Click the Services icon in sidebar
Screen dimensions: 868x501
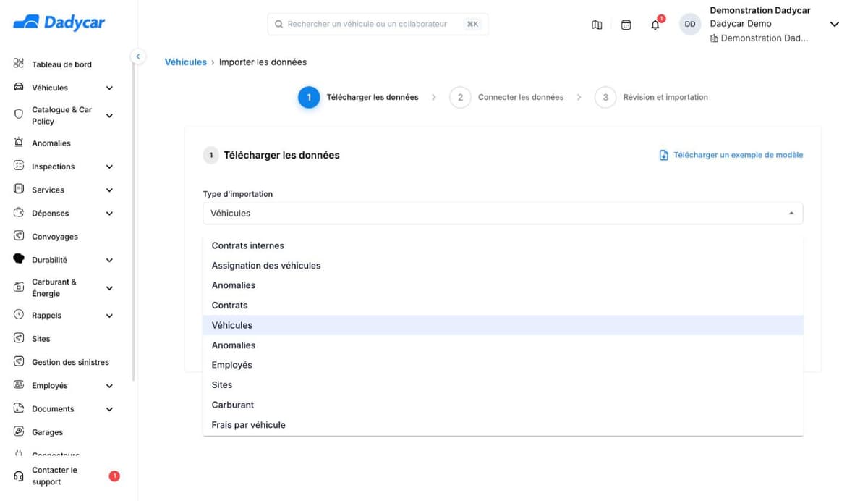tap(19, 189)
